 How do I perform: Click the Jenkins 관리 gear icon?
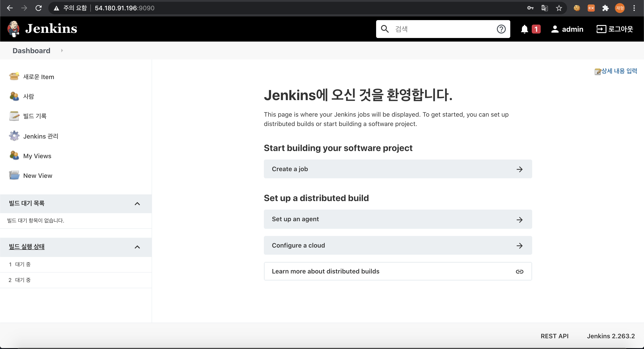(x=14, y=136)
